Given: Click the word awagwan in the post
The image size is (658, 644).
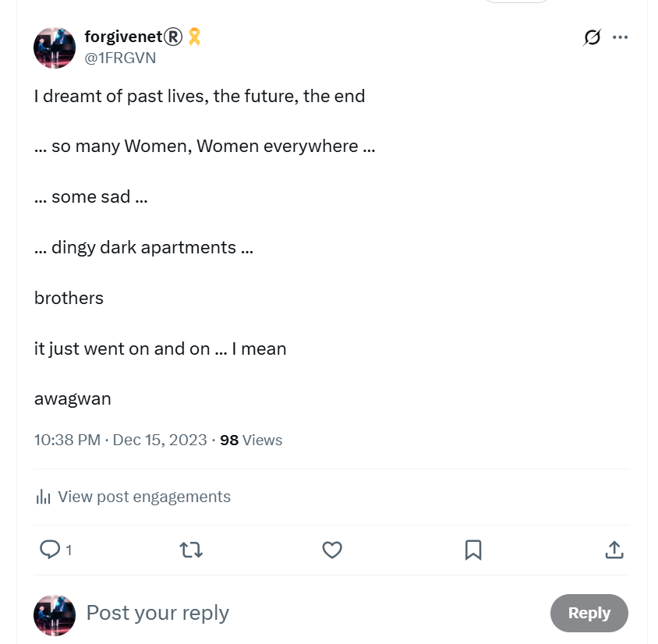Looking at the screenshot, I should [x=73, y=399].
